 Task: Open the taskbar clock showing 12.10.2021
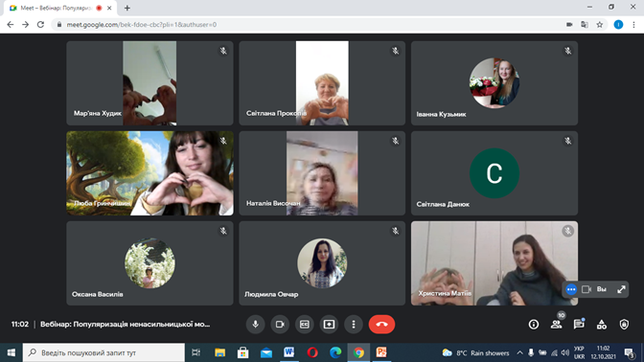click(603, 352)
